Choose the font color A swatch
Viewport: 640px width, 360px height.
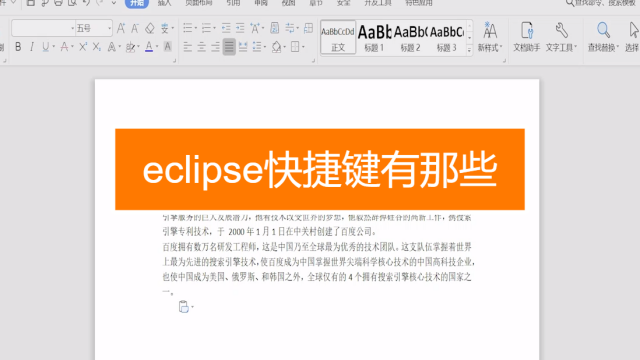click(x=149, y=47)
